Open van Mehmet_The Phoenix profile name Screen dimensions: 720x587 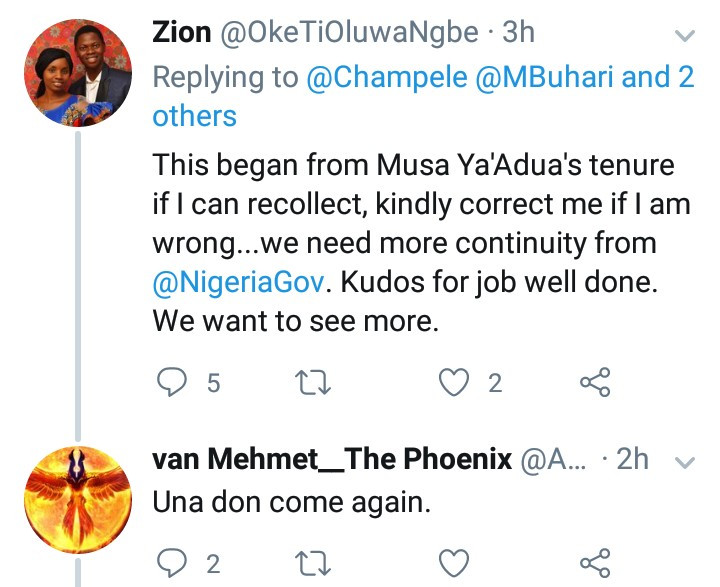click(x=332, y=459)
